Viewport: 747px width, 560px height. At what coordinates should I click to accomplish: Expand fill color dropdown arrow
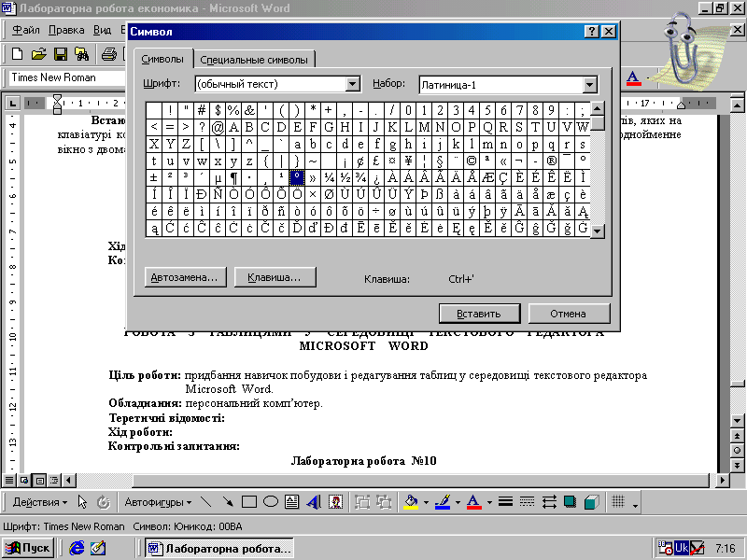click(426, 502)
